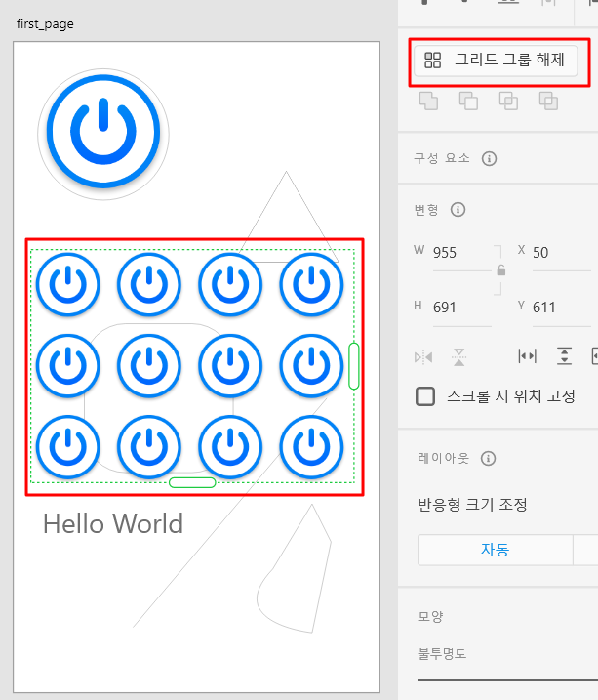Click the green repeat grid handle on bottom edge
This screenshot has width=598, height=700.
tap(192, 482)
